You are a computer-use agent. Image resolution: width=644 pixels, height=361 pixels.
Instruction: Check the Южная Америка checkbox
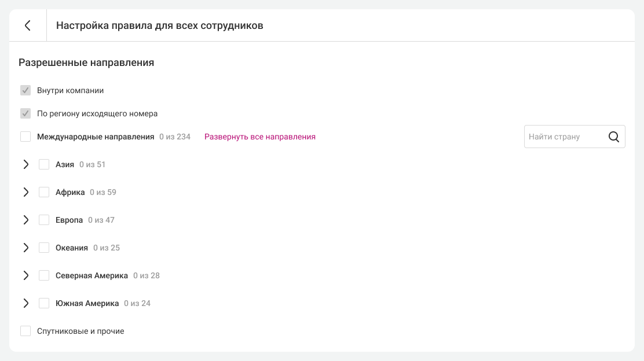[44, 303]
